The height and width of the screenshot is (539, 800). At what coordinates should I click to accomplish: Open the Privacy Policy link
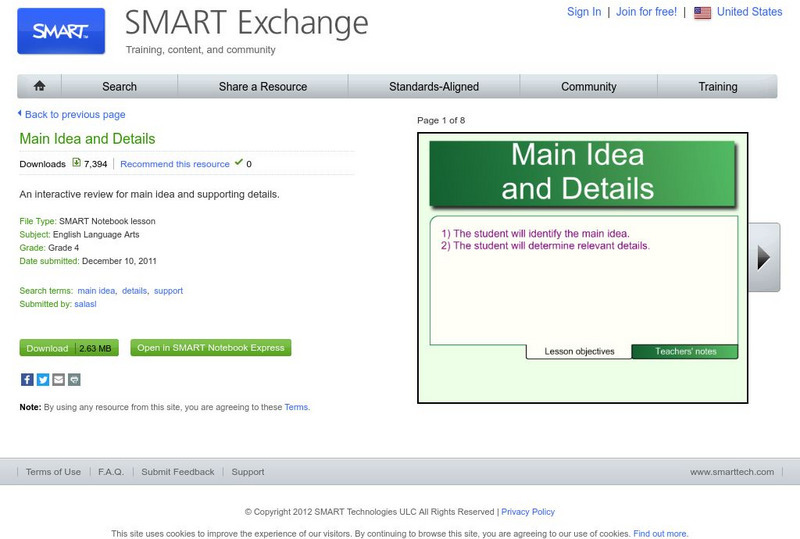click(x=528, y=511)
